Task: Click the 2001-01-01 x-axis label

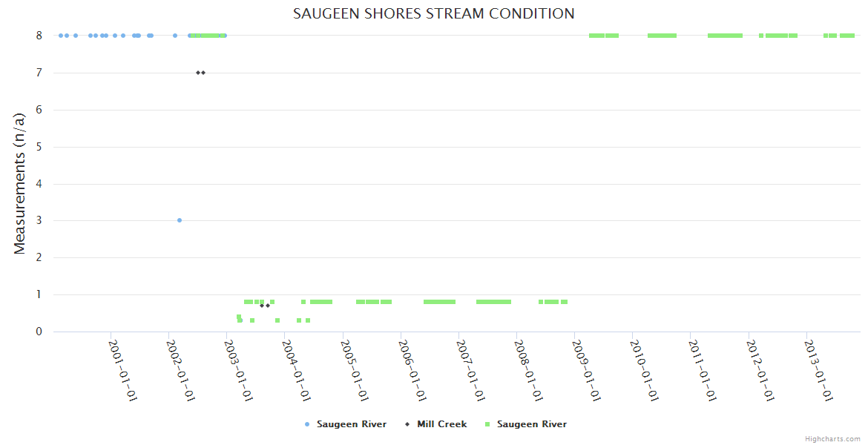Action: coord(123,371)
